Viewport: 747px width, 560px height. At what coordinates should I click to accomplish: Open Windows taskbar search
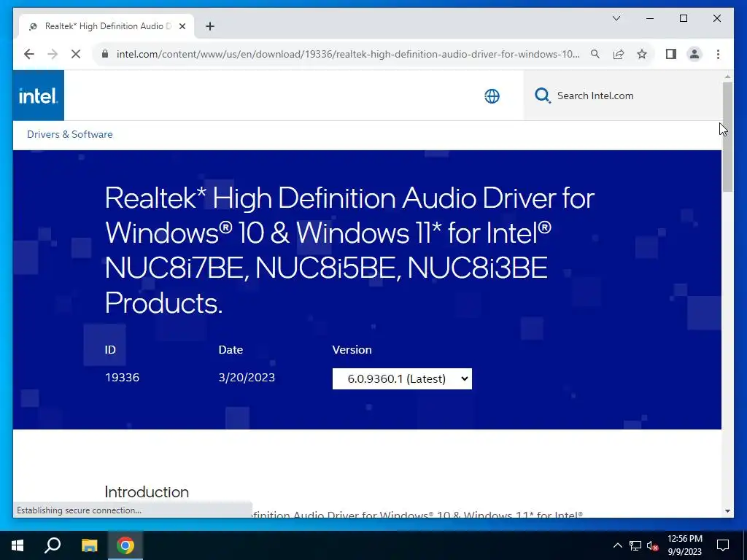point(53,545)
